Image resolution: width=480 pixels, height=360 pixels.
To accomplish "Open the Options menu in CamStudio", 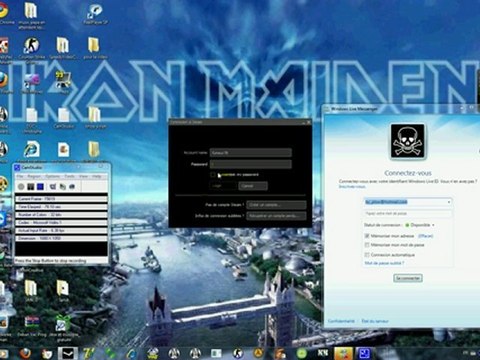I will pos(53,176).
